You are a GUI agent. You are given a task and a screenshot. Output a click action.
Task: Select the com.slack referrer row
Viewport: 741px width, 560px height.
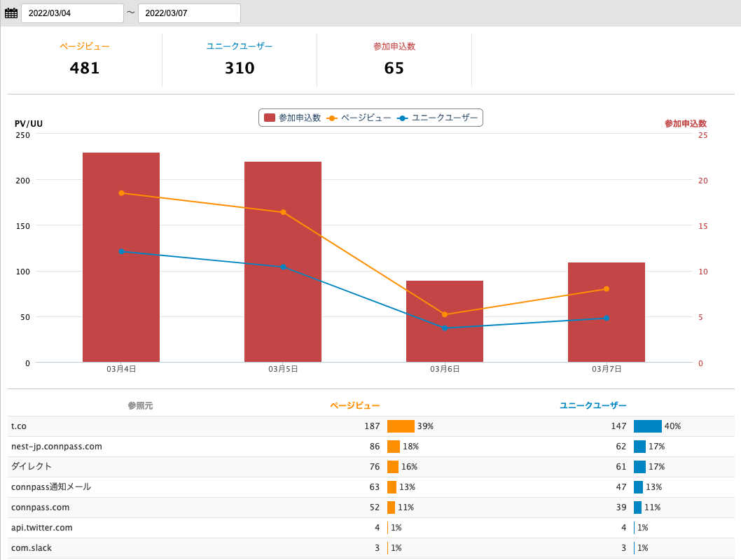[x=371, y=547]
